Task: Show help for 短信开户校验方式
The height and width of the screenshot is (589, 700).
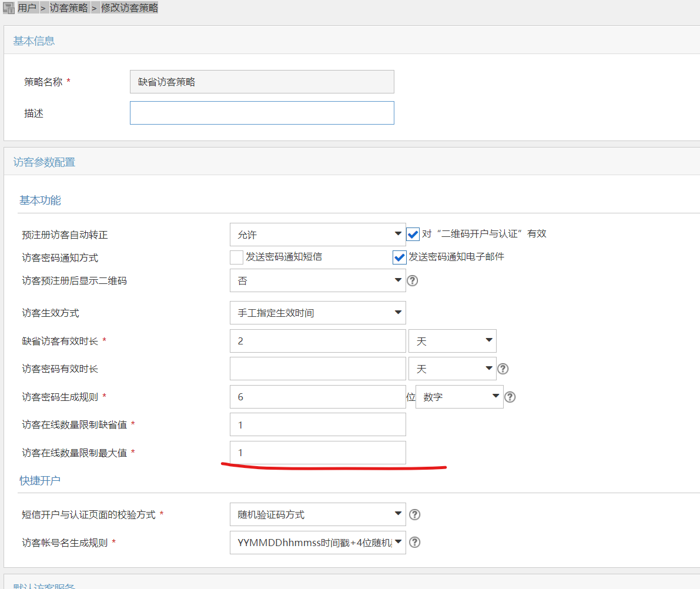Action: click(415, 514)
